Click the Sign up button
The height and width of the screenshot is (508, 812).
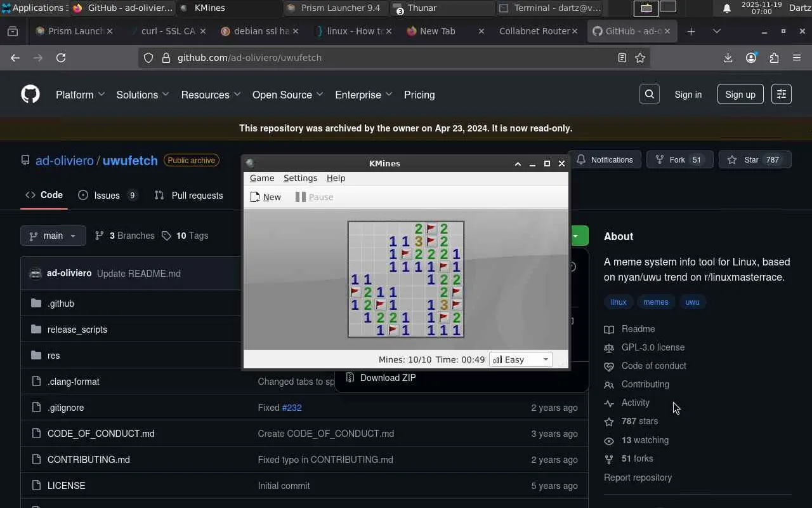[x=740, y=95]
